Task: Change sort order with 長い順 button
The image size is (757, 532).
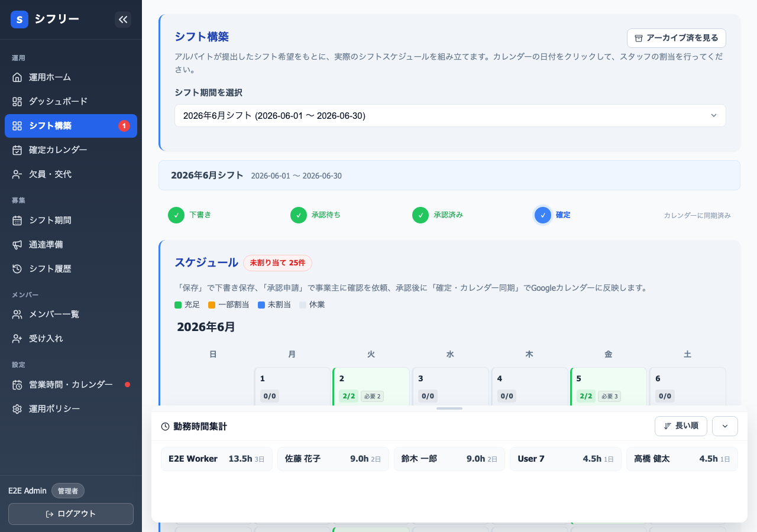Action: 681,426
